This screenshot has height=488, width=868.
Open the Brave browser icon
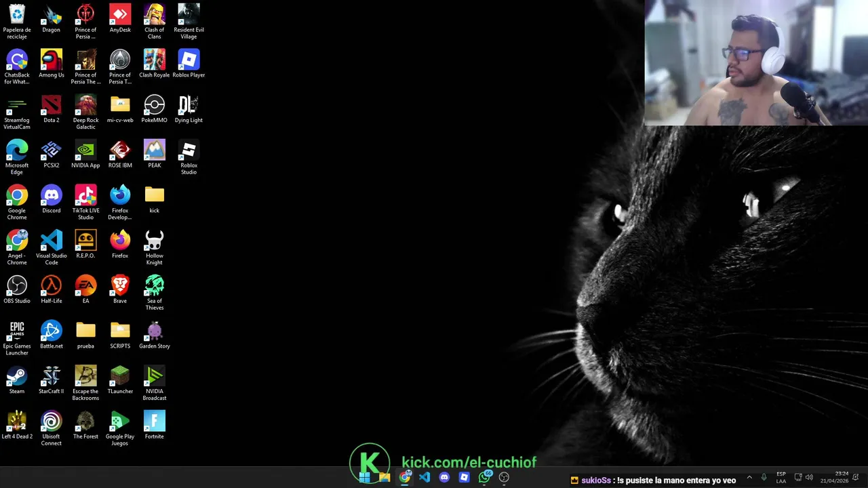[120, 290]
